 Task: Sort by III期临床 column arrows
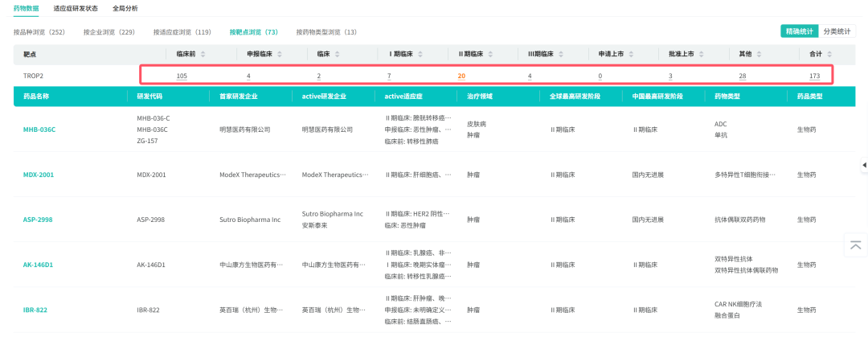(x=561, y=55)
